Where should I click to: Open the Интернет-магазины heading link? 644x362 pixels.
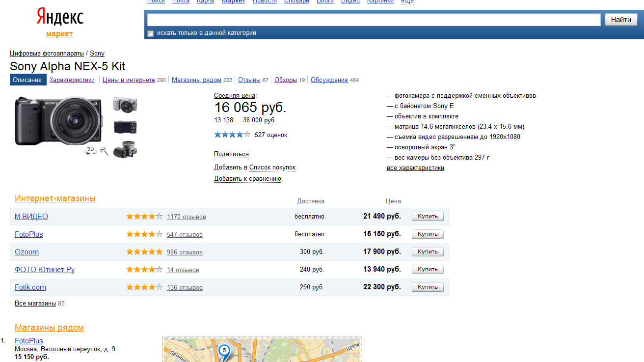pos(55,198)
